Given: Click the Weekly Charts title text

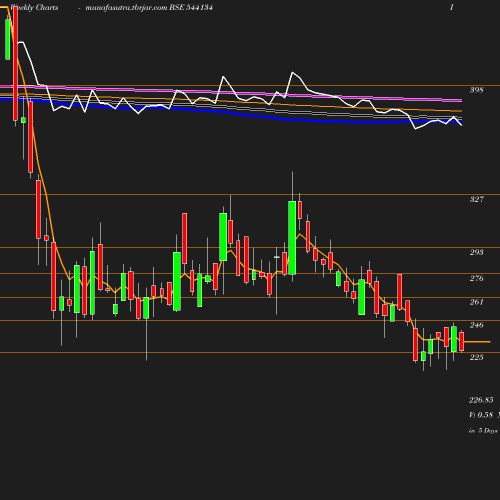Looking at the screenshot, I should (34, 7).
